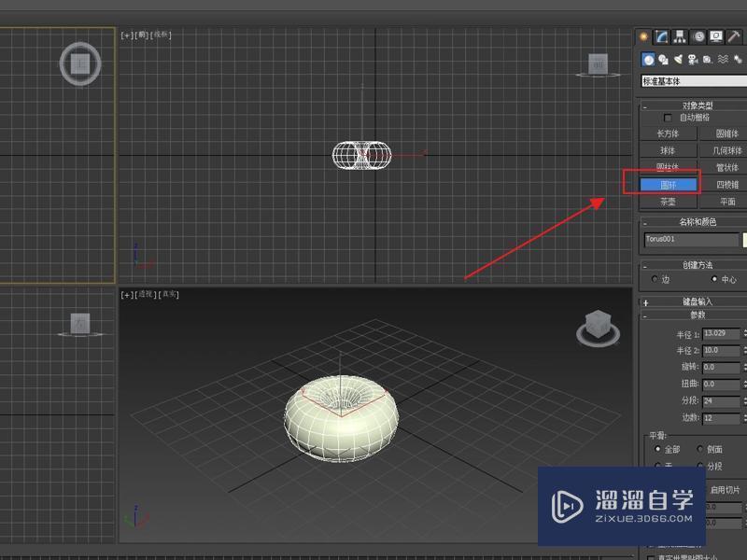This screenshot has height=560, width=747.
Task: Select the 边 creation method radio
Action: point(655,279)
